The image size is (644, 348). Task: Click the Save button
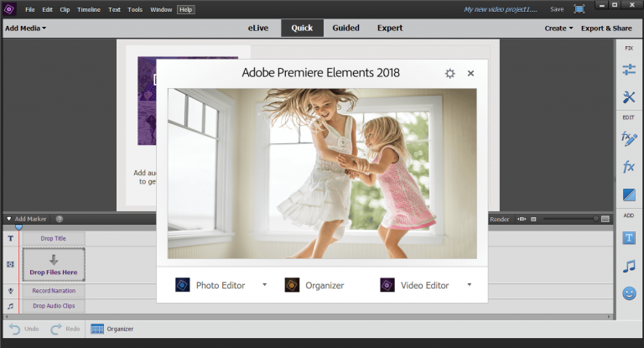coord(557,9)
